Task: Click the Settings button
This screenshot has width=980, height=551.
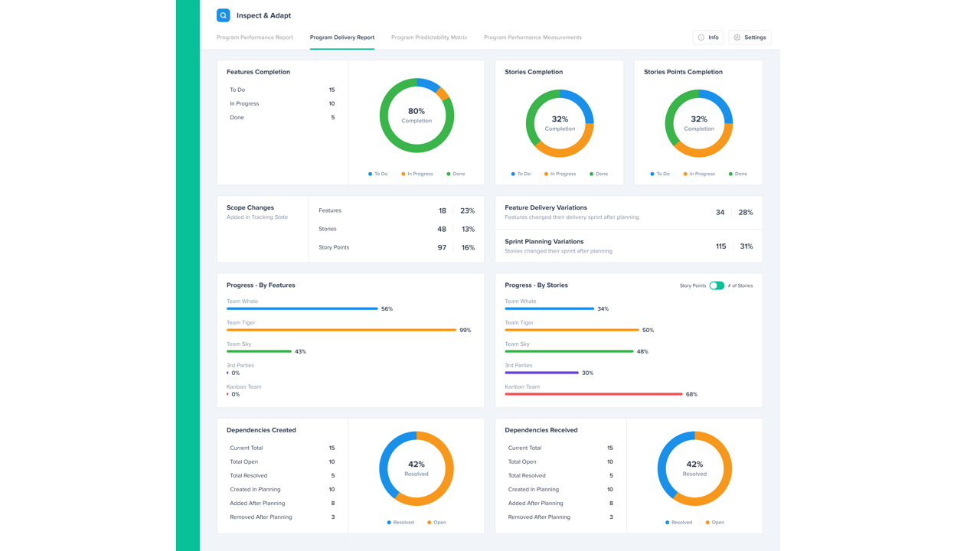Action: [750, 37]
